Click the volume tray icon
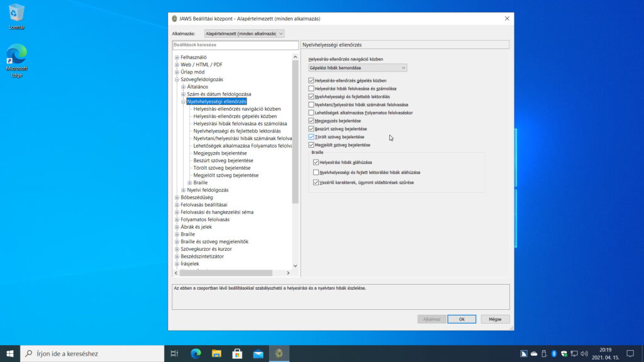 coord(584,353)
